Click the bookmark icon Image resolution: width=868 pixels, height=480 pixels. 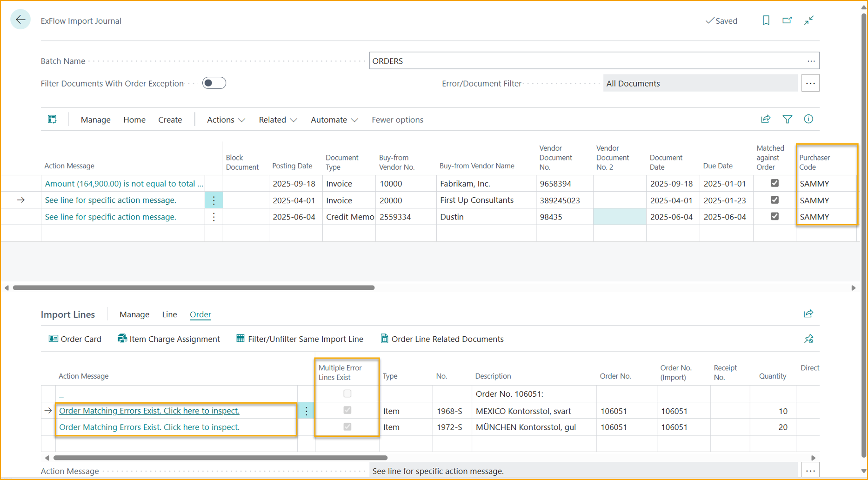(x=766, y=20)
